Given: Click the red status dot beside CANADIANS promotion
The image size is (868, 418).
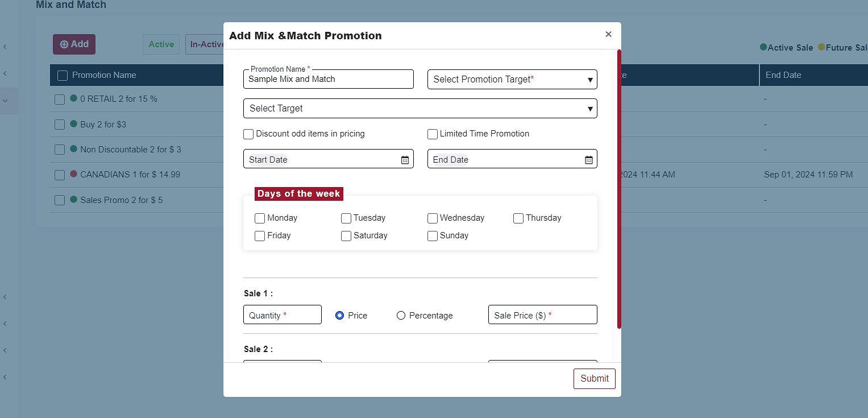Looking at the screenshot, I should (x=73, y=174).
